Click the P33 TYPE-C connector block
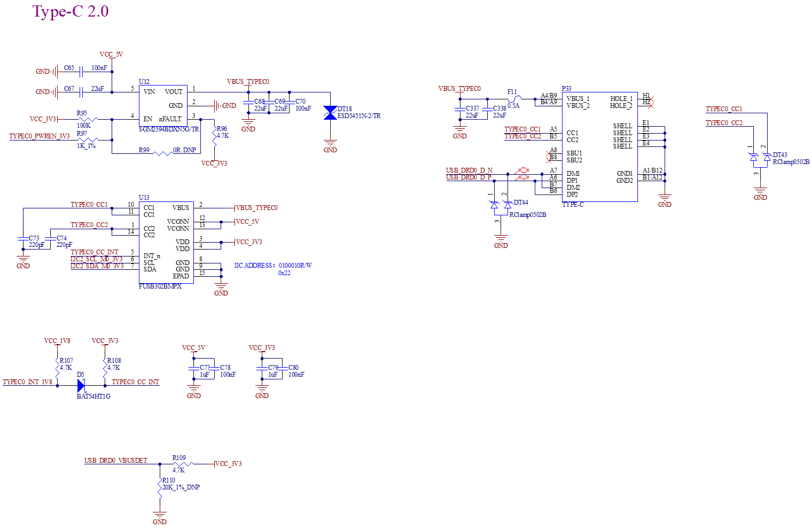The height and width of the screenshot is (529, 812). [599, 146]
